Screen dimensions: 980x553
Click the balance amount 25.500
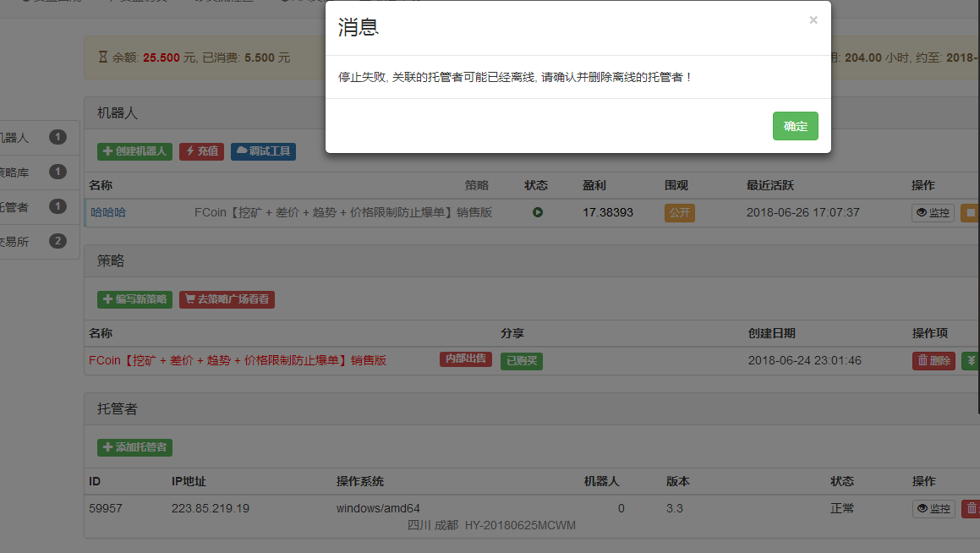(x=162, y=57)
